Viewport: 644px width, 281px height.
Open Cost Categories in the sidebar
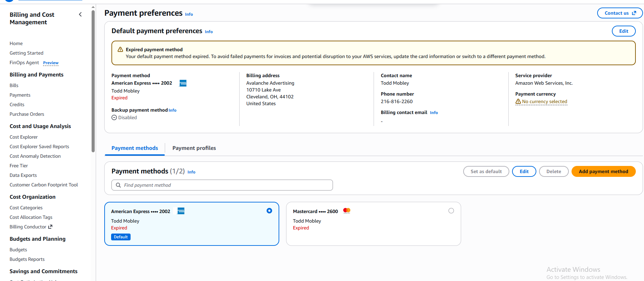point(26,208)
